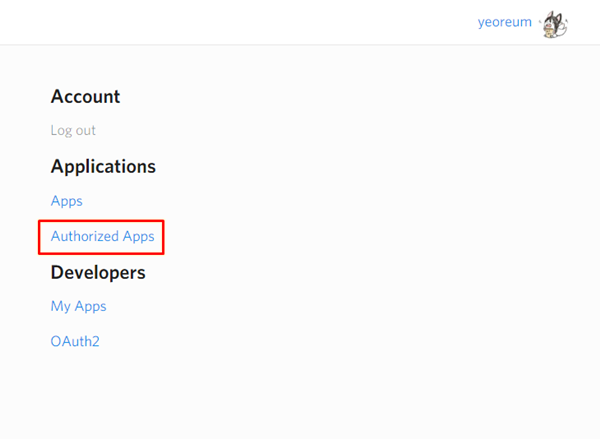The image size is (600, 439).
Task: Click the user avatar in the header
Action: click(554, 24)
